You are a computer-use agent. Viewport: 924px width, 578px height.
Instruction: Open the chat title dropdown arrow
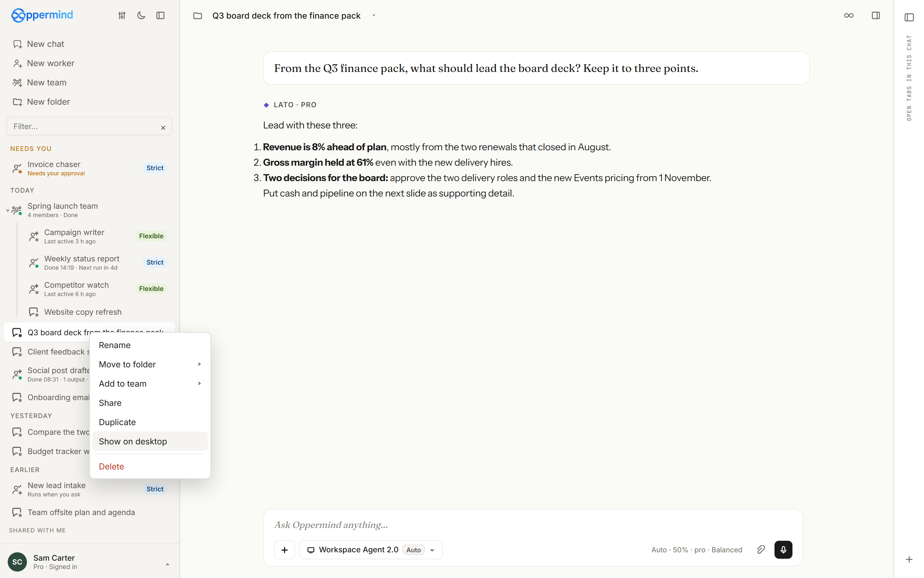374,16
